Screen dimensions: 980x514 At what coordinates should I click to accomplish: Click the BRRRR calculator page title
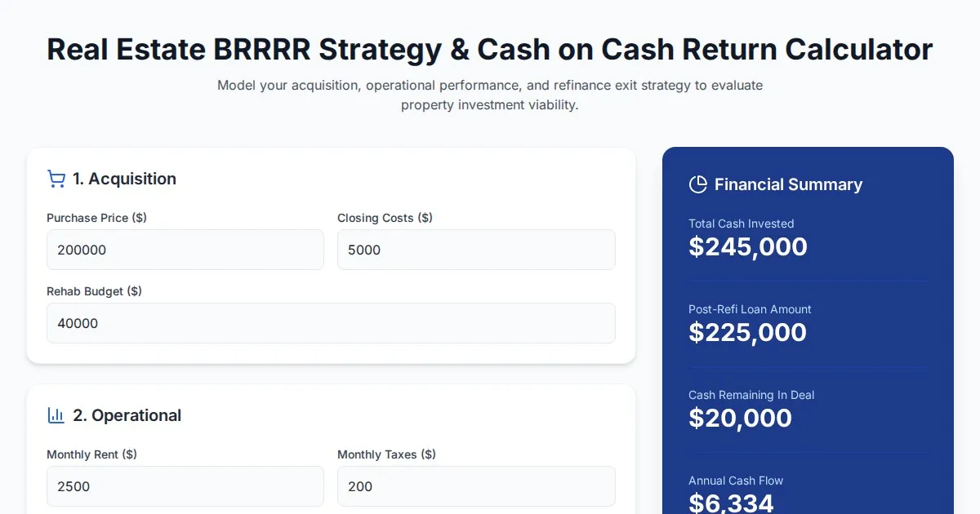pyautogui.click(x=490, y=50)
